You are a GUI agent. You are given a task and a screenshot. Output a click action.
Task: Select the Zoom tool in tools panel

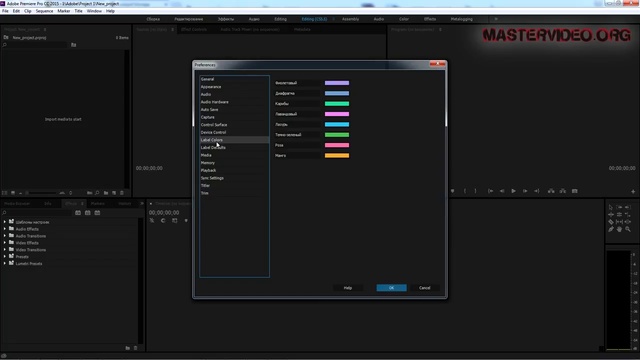pyautogui.click(x=628, y=229)
